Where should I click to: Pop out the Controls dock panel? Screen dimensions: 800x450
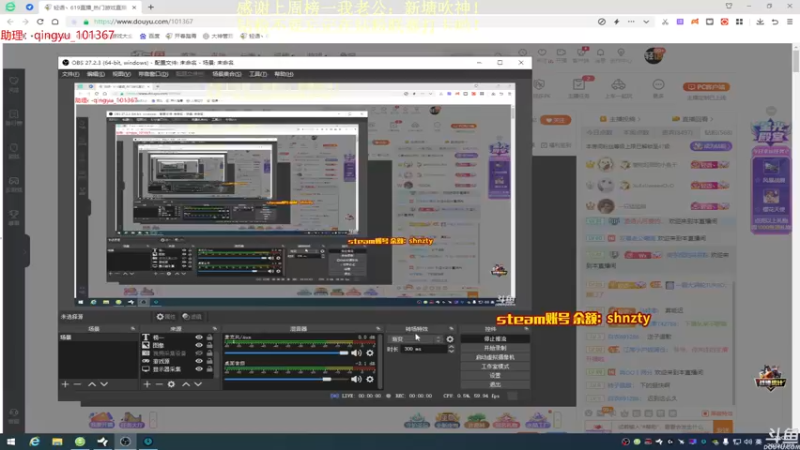[x=526, y=329]
